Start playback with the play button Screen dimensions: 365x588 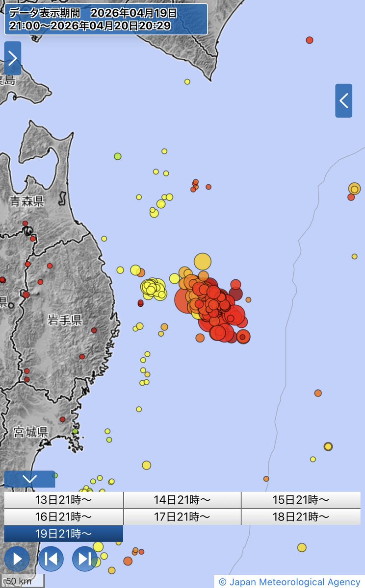(17, 559)
